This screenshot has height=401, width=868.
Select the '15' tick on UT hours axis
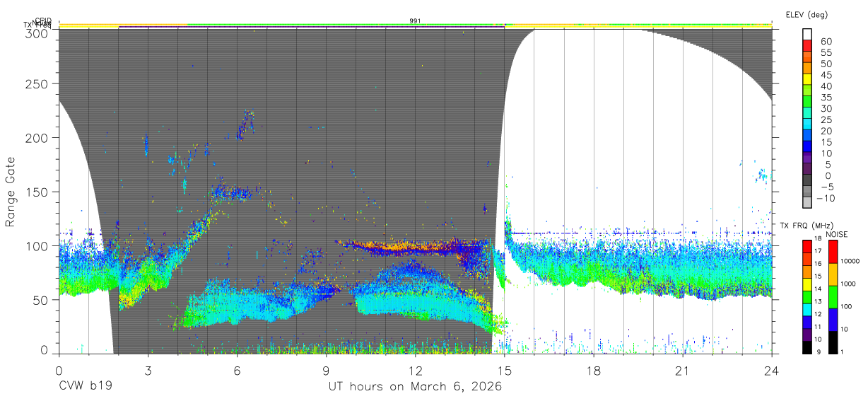coord(505,370)
